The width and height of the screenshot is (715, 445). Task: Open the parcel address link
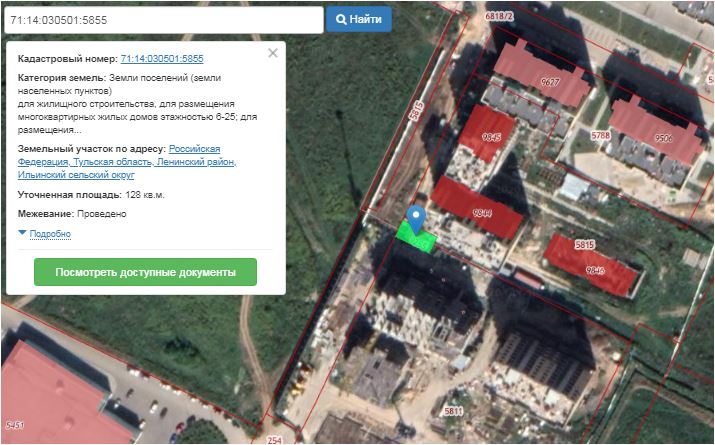click(x=130, y=161)
